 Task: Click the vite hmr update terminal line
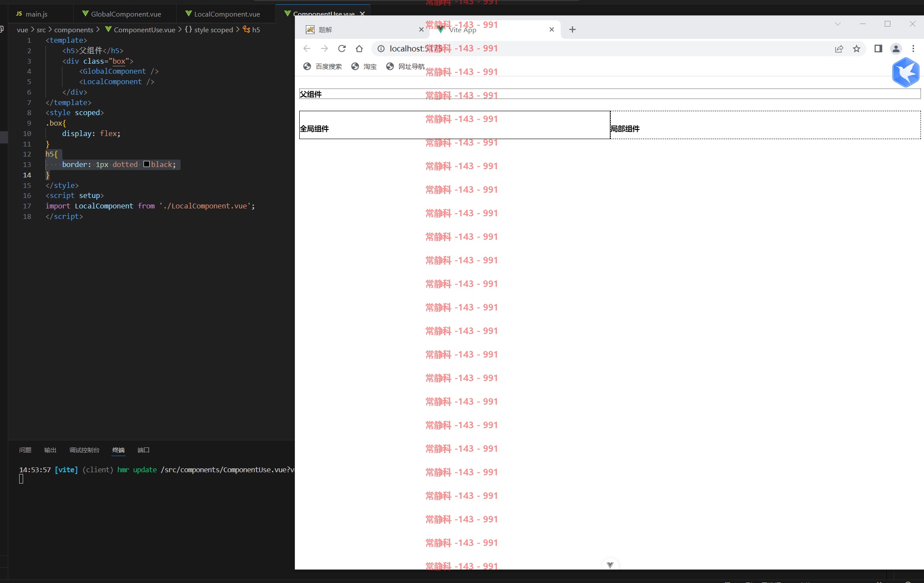[x=157, y=470]
